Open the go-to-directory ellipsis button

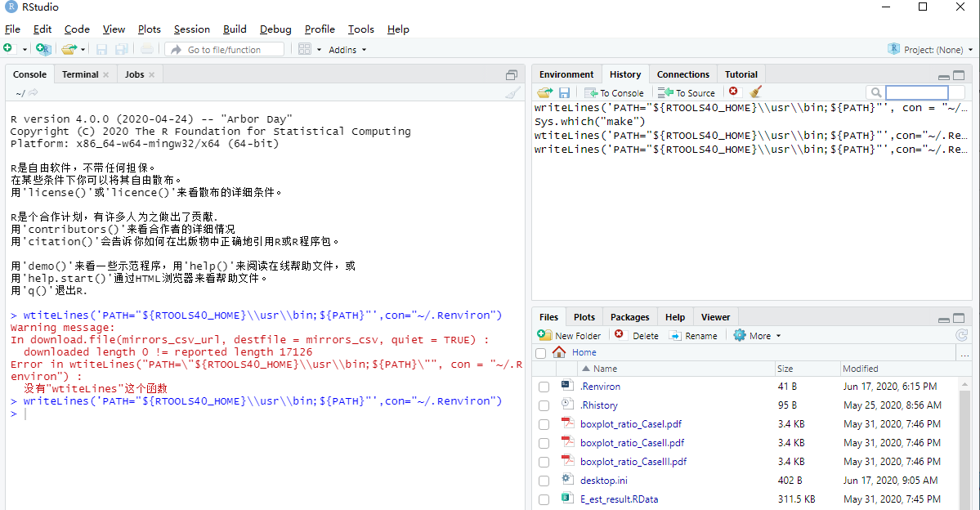tap(964, 353)
